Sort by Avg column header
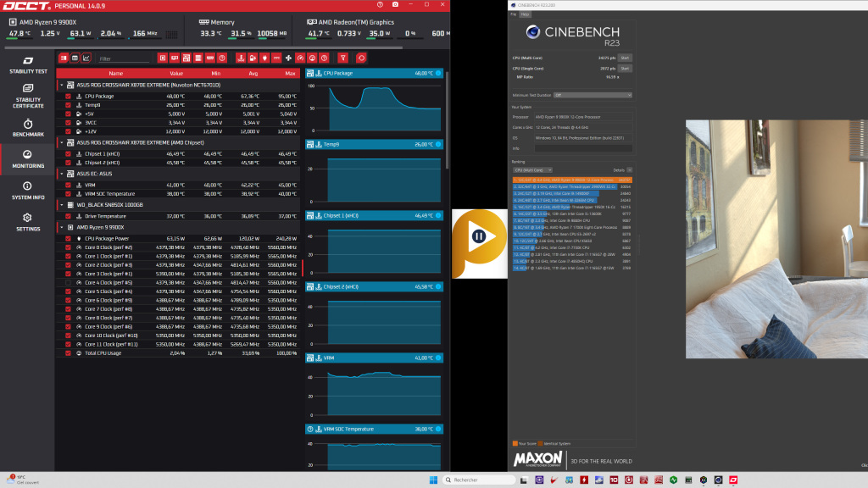The image size is (868, 488). pyautogui.click(x=253, y=73)
